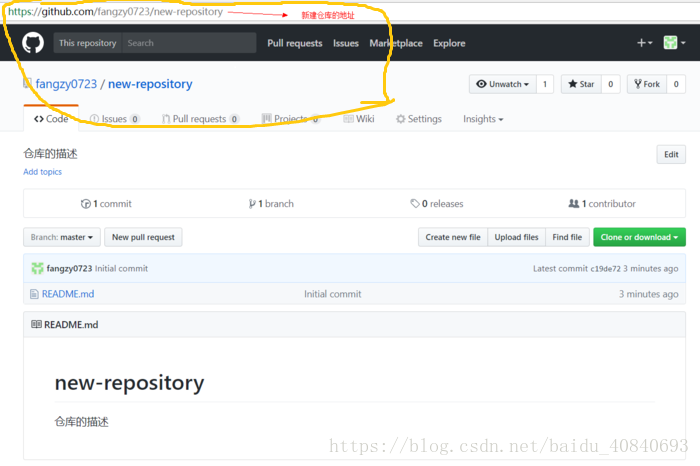The height and width of the screenshot is (466, 700).
Task: Open Issues in top navigation
Action: click(x=346, y=43)
